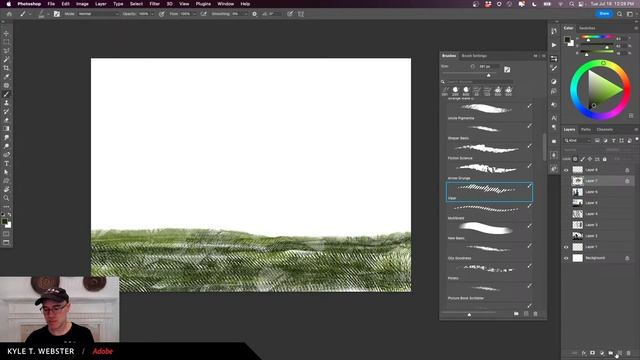Open the Apple menu
This screenshot has width=640, height=360.
(9, 4)
